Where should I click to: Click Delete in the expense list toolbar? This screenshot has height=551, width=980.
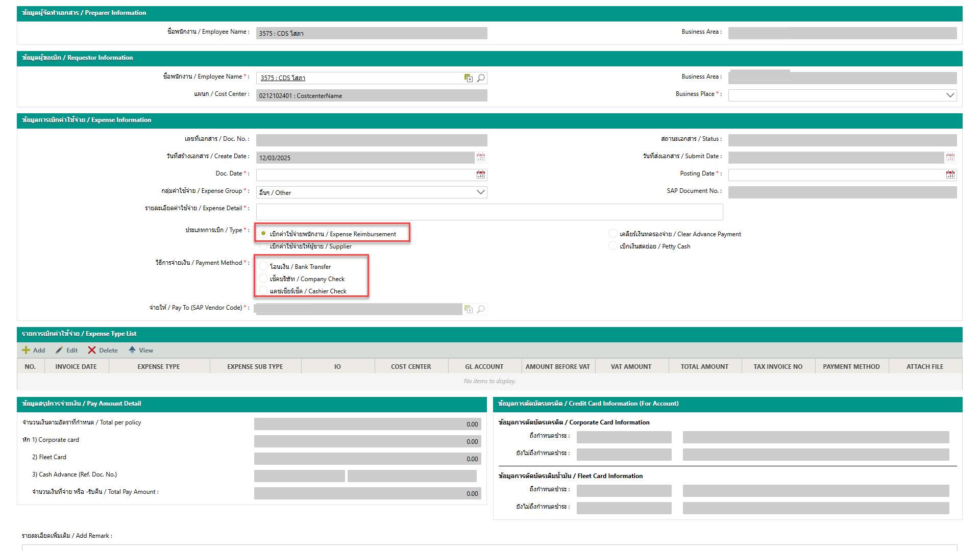pyautogui.click(x=103, y=350)
